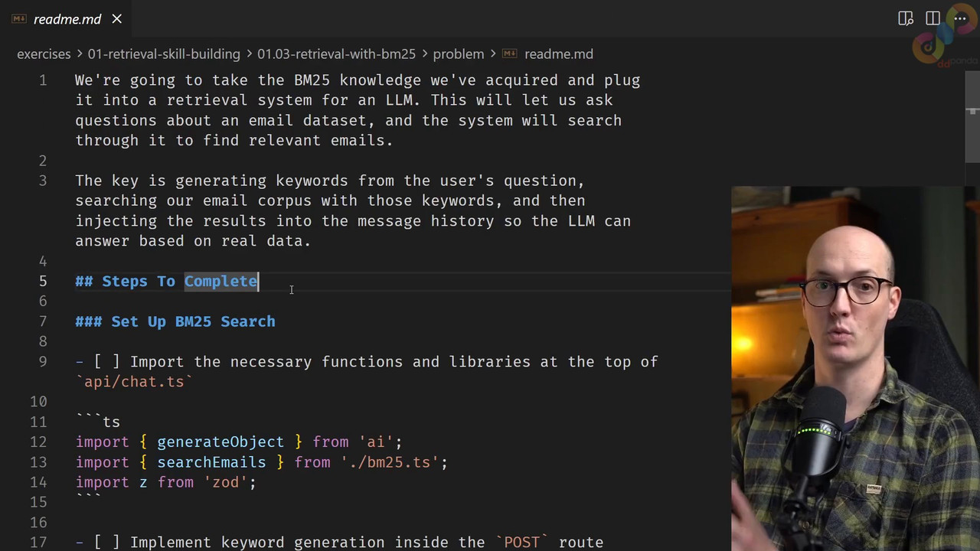Click line number 9 in the gutter

tap(43, 362)
